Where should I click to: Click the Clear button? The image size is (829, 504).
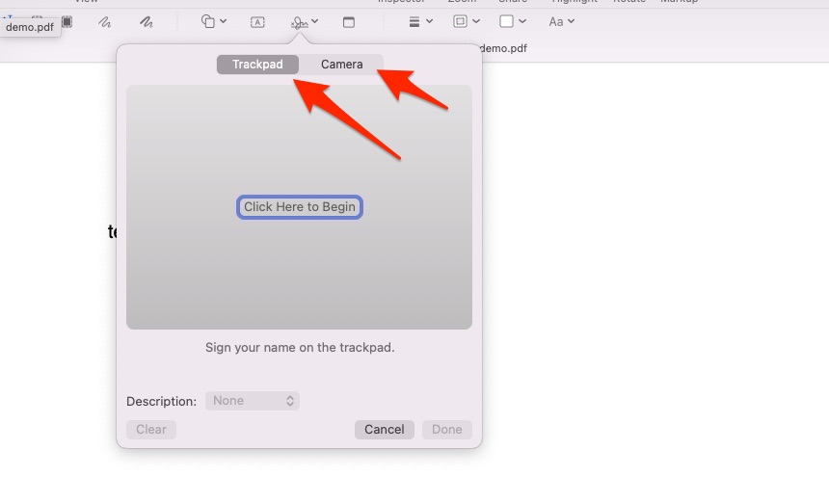151,430
